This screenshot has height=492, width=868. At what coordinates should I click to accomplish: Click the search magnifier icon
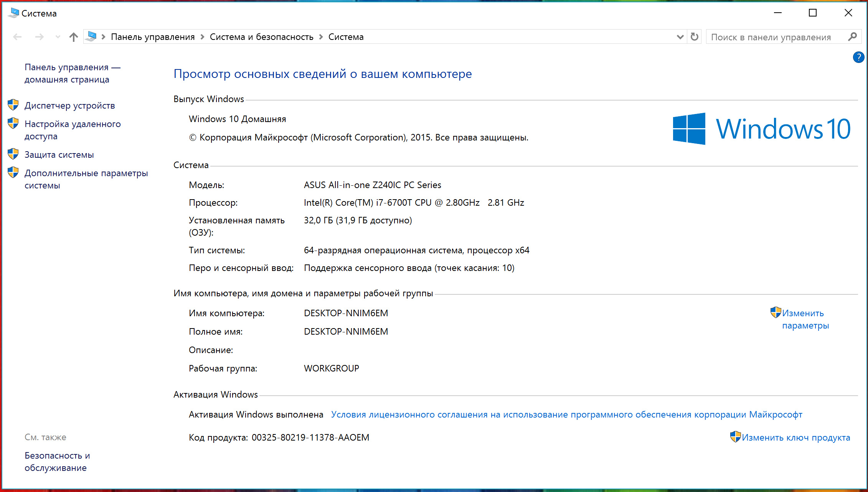point(852,37)
